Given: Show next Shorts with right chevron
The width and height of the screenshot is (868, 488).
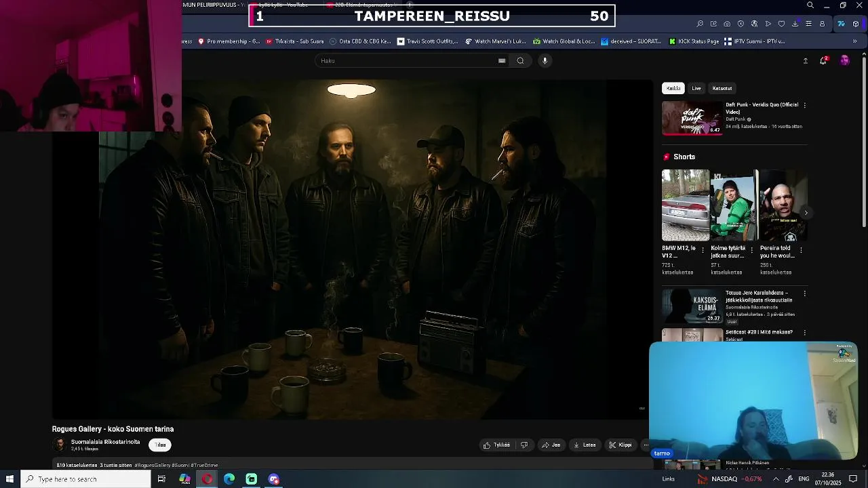Looking at the screenshot, I should point(806,213).
